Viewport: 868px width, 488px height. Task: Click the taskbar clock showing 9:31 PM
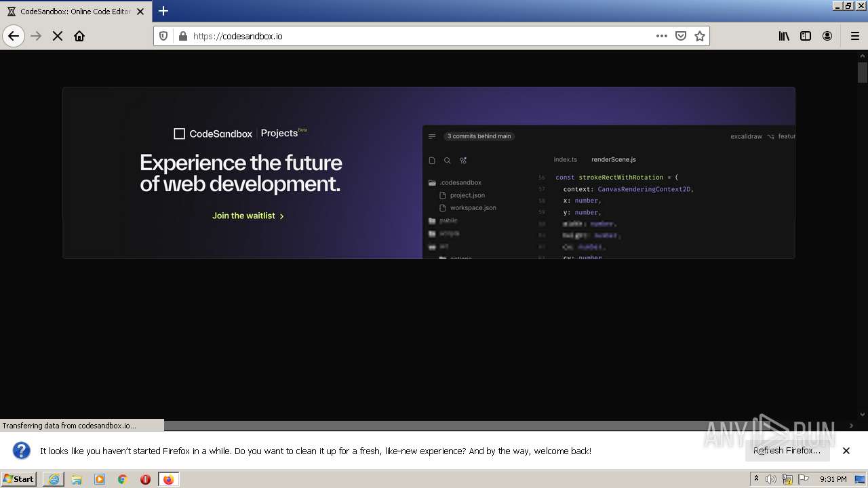click(x=833, y=479)
